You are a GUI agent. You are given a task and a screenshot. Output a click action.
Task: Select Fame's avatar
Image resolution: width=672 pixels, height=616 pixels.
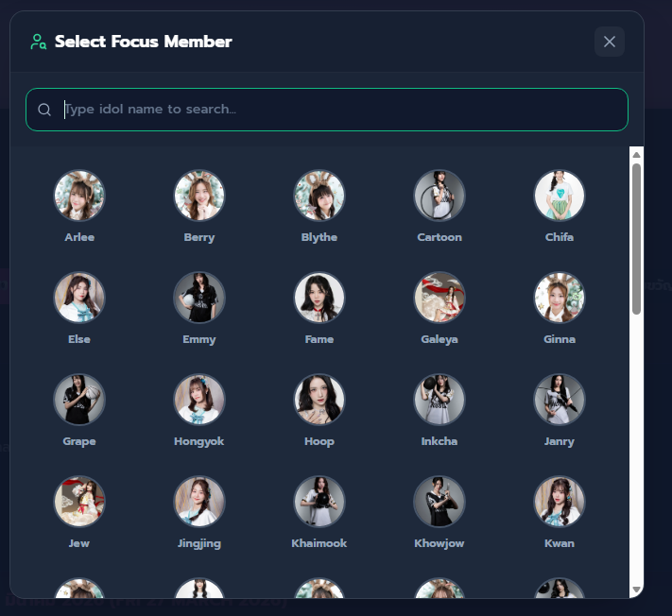pos(319,298)
